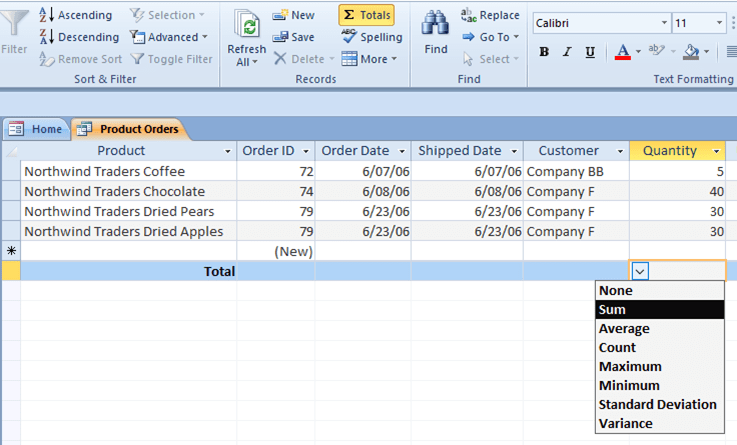The height and width of the screenshot is (445, 737).
Task: Sort records Ascending
Action: (76, 15)
